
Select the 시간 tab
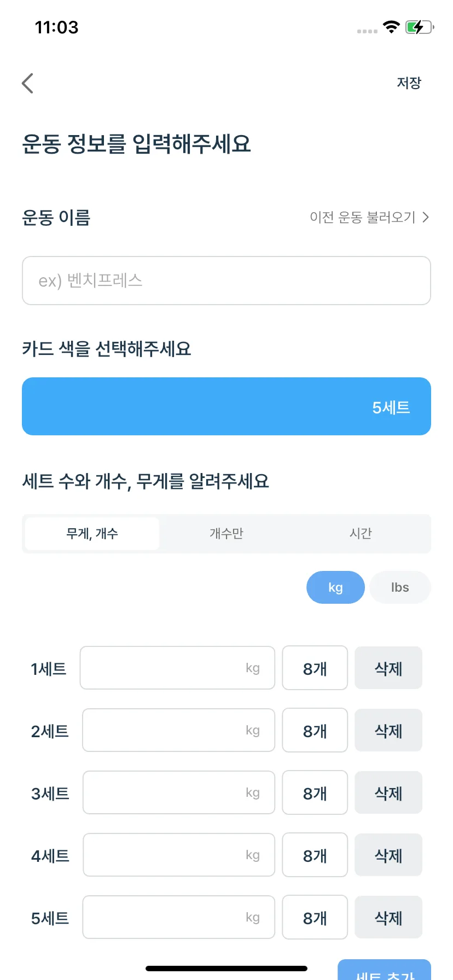click(x=361, y=534)
